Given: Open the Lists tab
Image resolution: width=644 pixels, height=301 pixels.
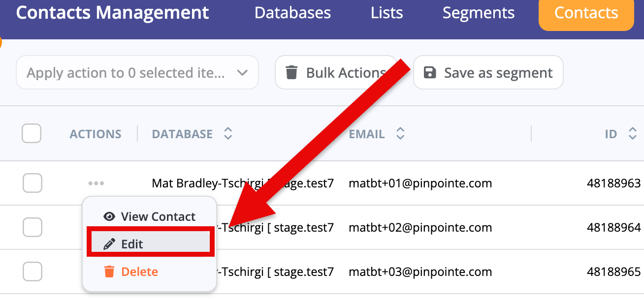Looking at the screenshot, I should tap(387, 13).
